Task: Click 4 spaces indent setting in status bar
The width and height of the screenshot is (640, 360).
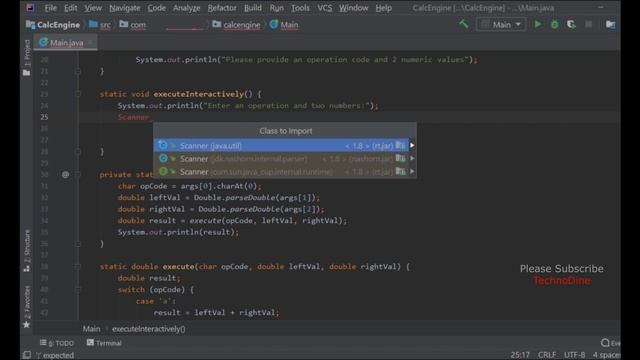Action: pyautogui.click(x=607, y=355)
